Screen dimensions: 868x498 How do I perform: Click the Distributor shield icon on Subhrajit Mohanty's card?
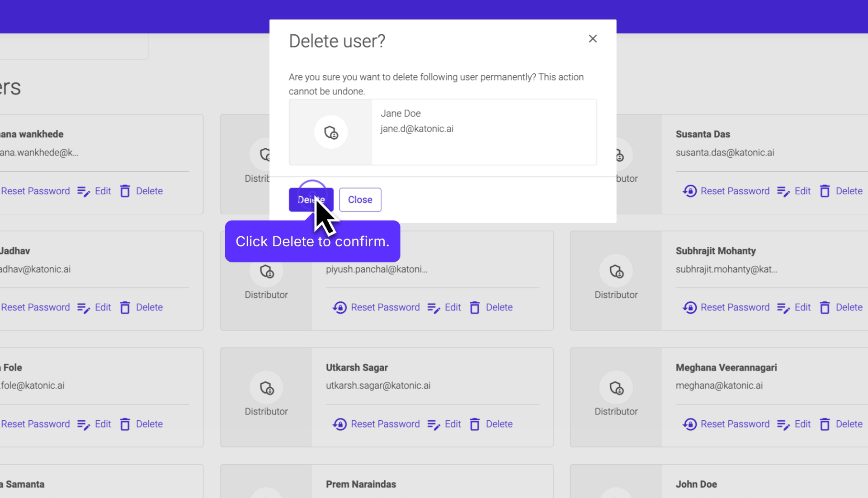[616, 272]
